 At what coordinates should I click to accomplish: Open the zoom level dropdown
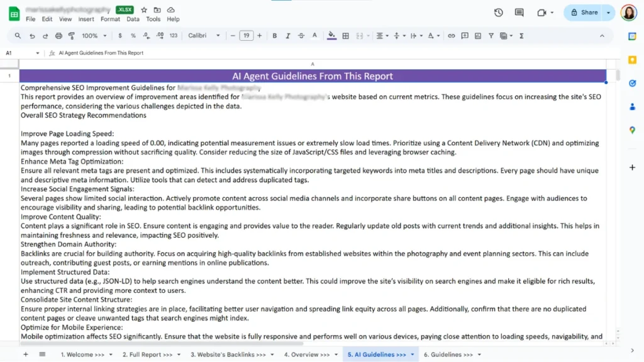point(93,36)
